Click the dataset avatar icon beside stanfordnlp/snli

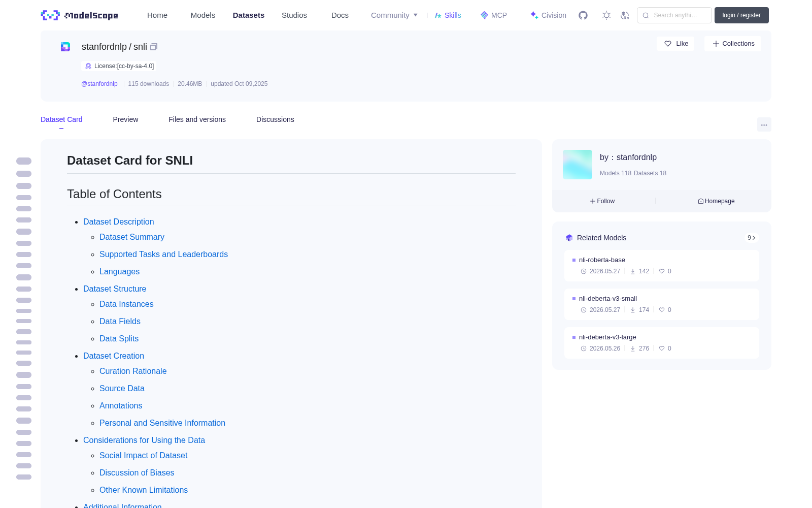(65, 47)
